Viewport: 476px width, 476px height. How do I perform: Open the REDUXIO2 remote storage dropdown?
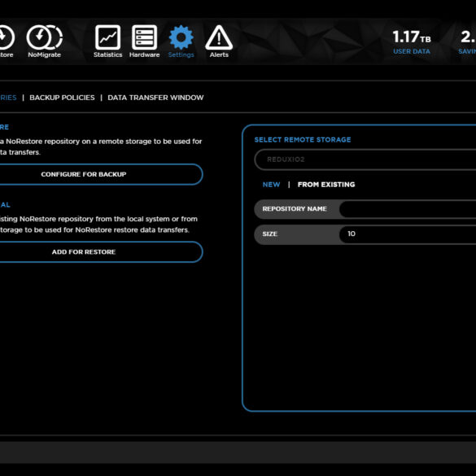click(x=365, y=159)
